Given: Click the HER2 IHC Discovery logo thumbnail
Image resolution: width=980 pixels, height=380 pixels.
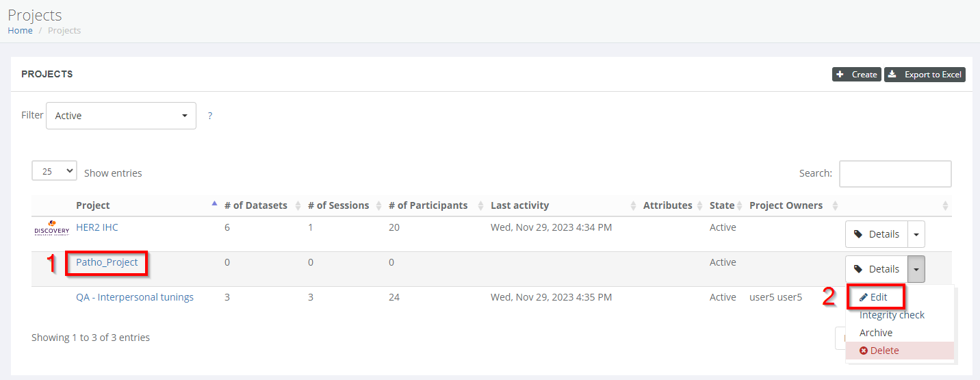Looking at the screenshot, I should (x=52, y=227).
